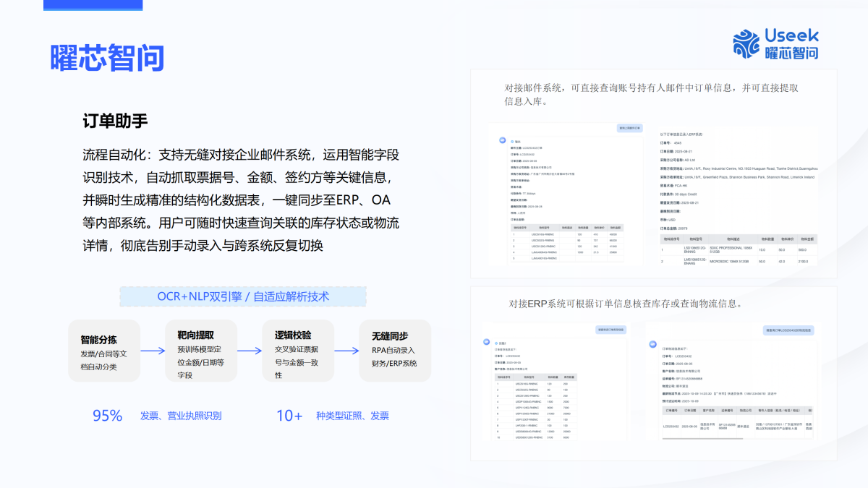The height and width of the screenshot is (488, 868).
Task: Select the assistant avatar in the ERP reply panel
Action: [x=651, y=345]
